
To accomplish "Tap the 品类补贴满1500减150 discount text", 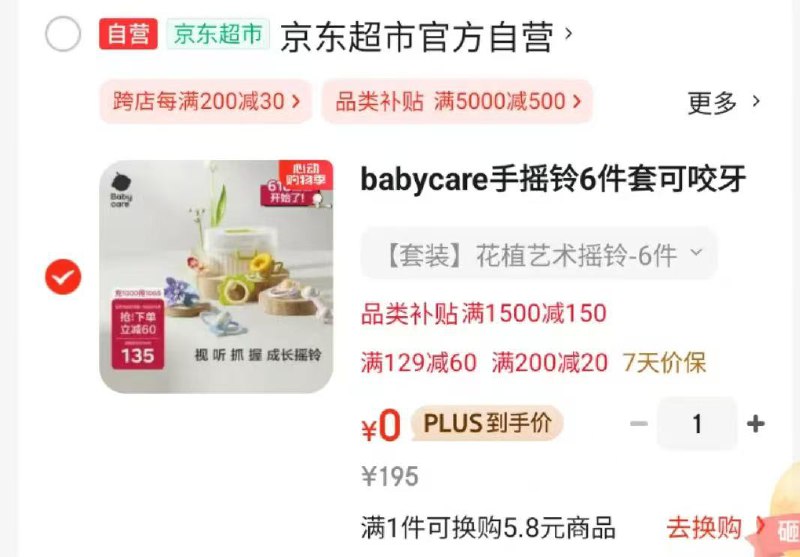I will pos(484,314).
